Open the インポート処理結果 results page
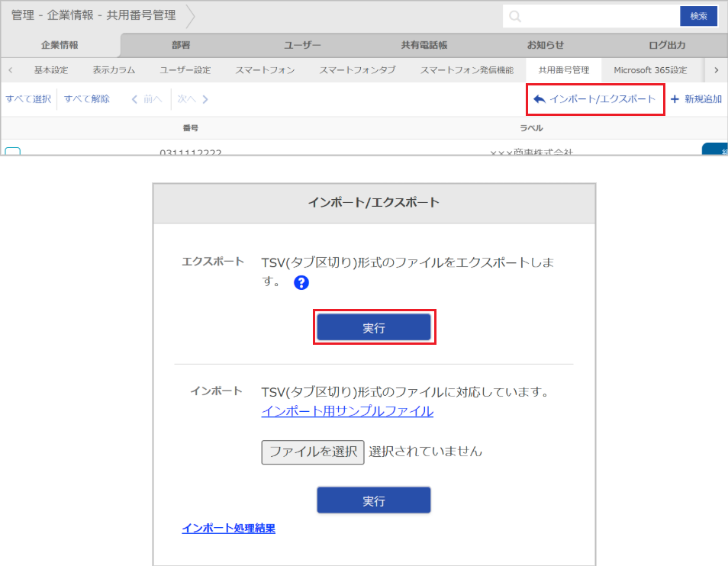 pyautogui.click(x=227, y=527)
